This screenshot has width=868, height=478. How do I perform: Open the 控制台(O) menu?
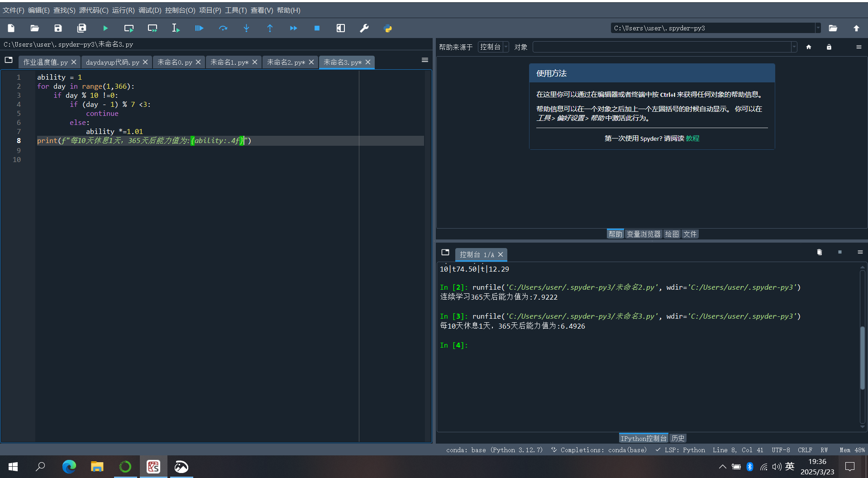point(180,10)
